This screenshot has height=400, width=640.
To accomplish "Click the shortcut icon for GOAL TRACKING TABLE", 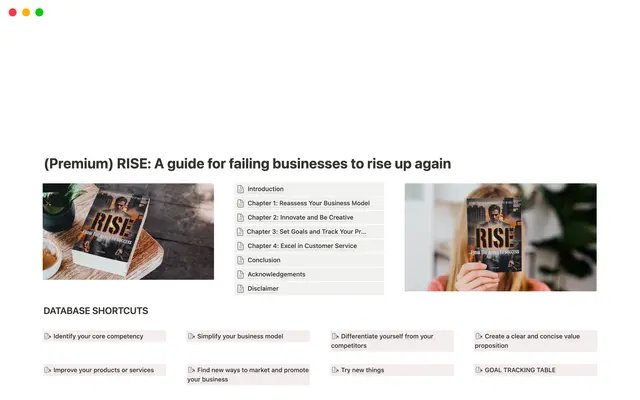I will [479, 370].
